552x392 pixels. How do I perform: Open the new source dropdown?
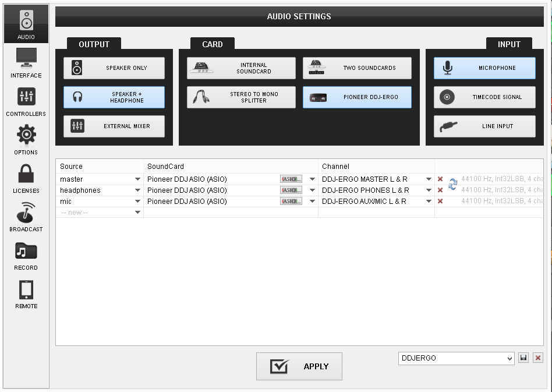click(x=137, y=213)
